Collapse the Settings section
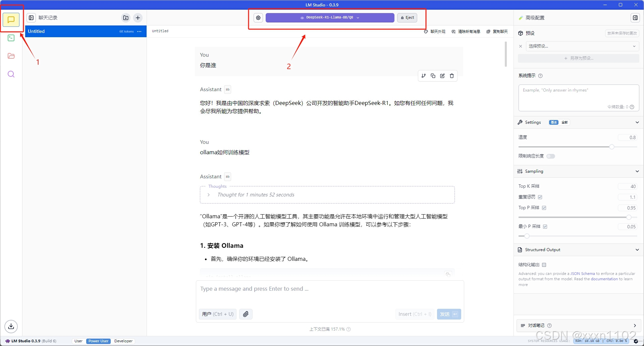Image resolution: width=644 pixels, height=346 pixels. [x=637, y=122]
